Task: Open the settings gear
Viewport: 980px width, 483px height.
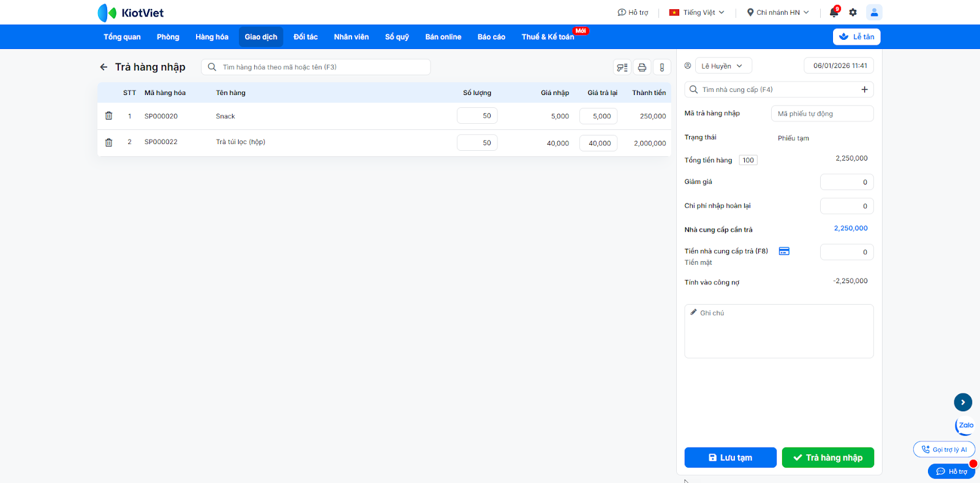Action: click(853, 12)
